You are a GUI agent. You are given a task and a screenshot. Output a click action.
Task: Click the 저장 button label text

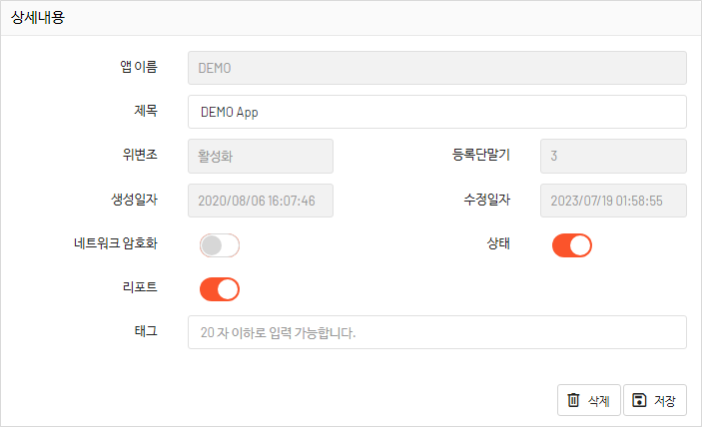[x=664, y=401]
